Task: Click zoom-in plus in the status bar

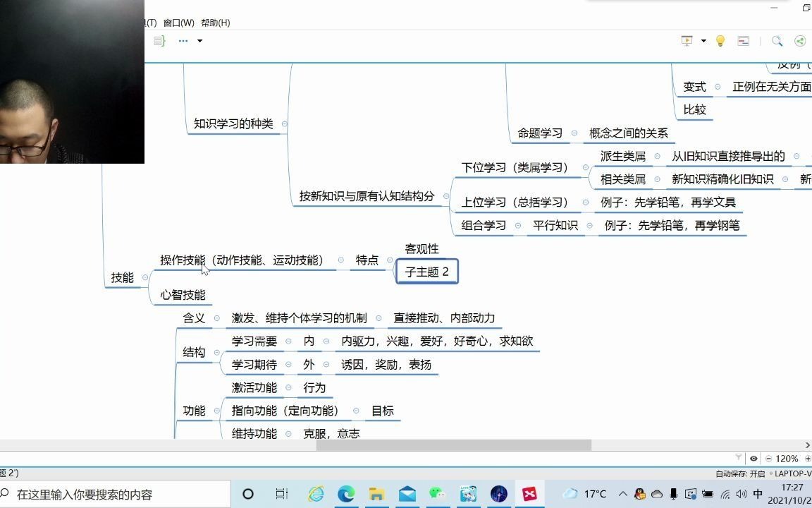Action: (x=808, y=459)
